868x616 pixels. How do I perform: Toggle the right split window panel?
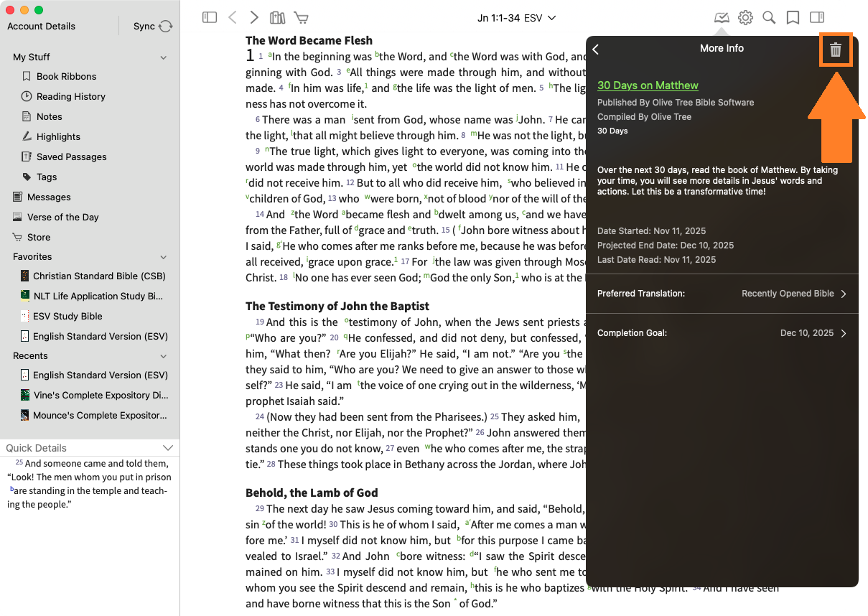(817, 18)
